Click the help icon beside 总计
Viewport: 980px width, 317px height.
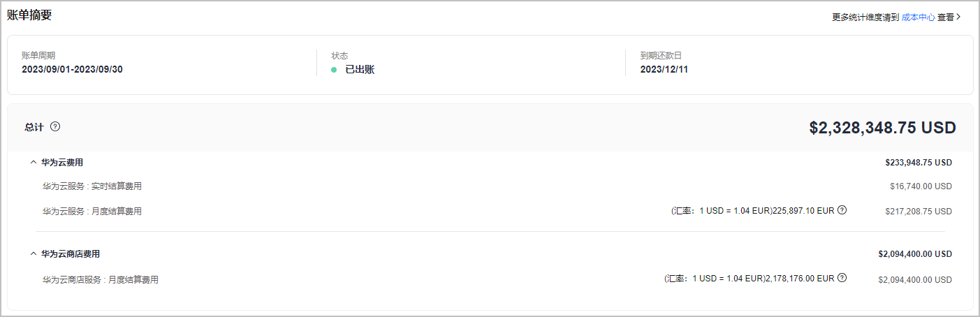pos(55,127)
